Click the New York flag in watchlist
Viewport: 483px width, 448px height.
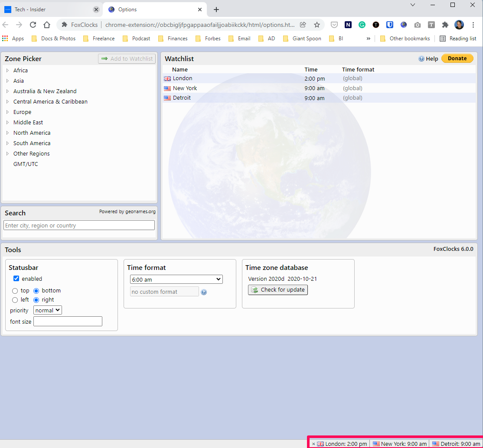pyautogui.click(x=167, y=88)
